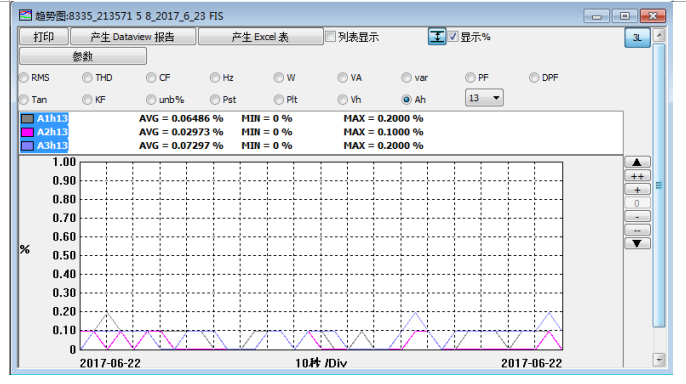
Task: Click the 参数 parameters button
Action: [83, 56]
